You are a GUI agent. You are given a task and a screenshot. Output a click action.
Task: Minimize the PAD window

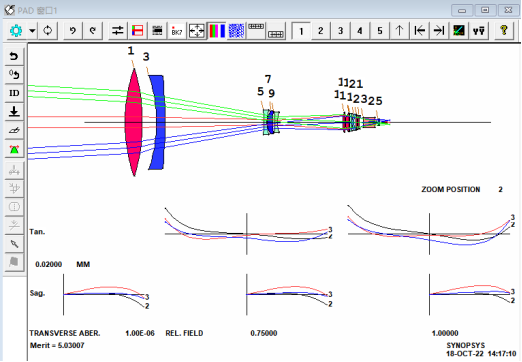[x=462, y=10]
